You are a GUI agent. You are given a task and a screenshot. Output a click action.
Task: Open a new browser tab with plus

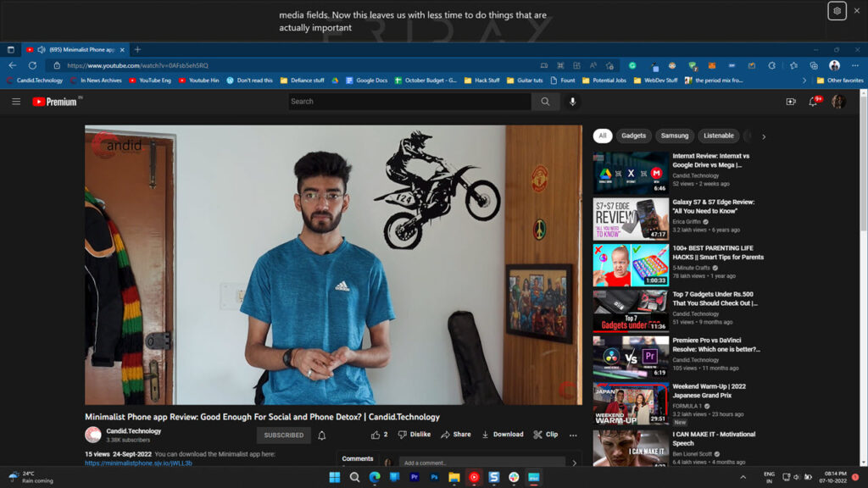click(x=137, y=50)
